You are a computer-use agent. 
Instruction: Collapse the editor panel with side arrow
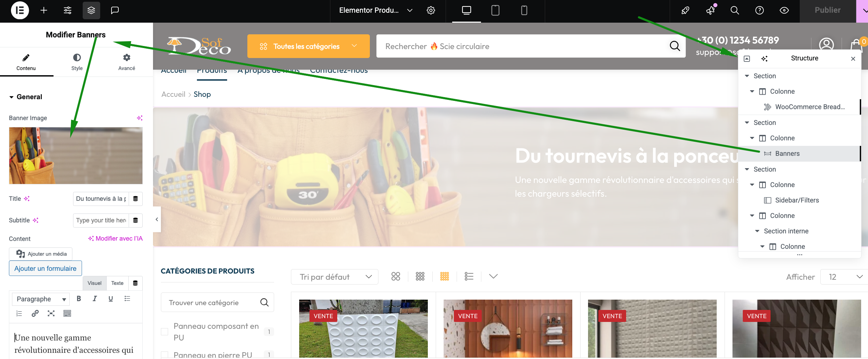click(x=157, y=219)
